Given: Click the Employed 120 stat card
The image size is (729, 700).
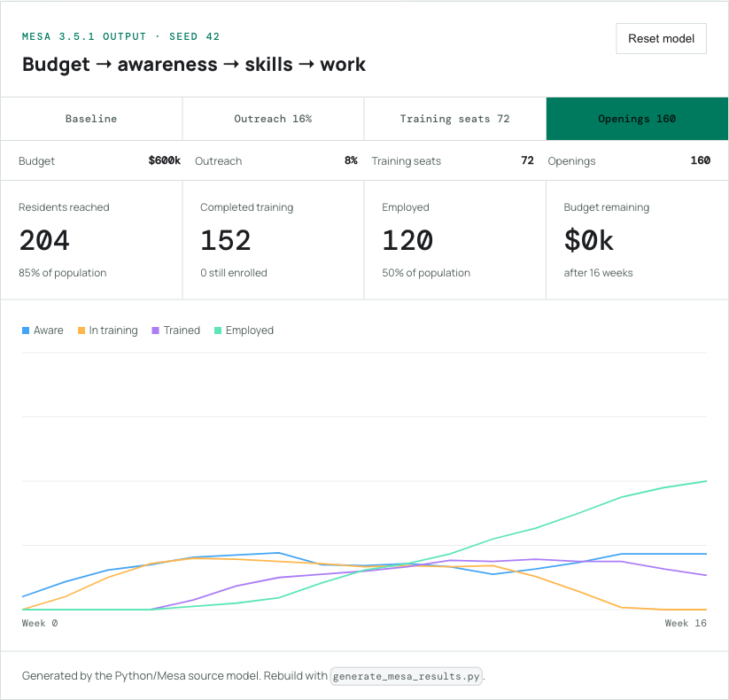Looking at the screenshot, I should pyautogui.click(x=454, y=240).
